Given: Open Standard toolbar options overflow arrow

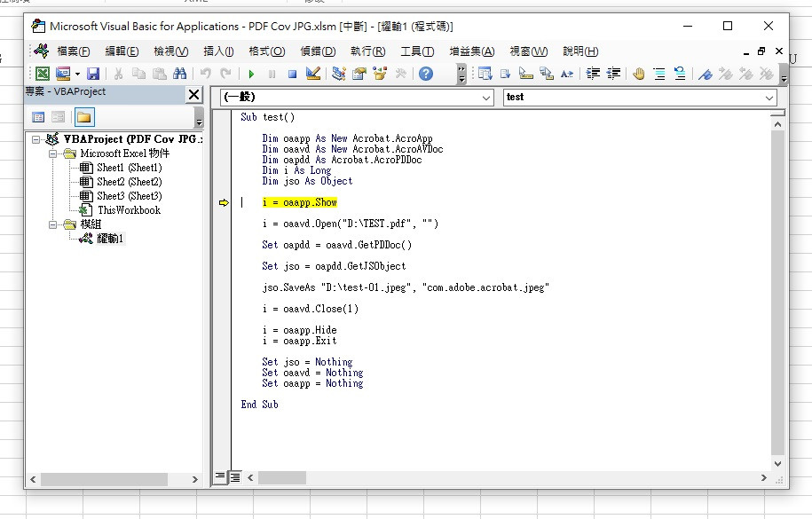Looking at the screenshot, I should (x=461, y=74).
